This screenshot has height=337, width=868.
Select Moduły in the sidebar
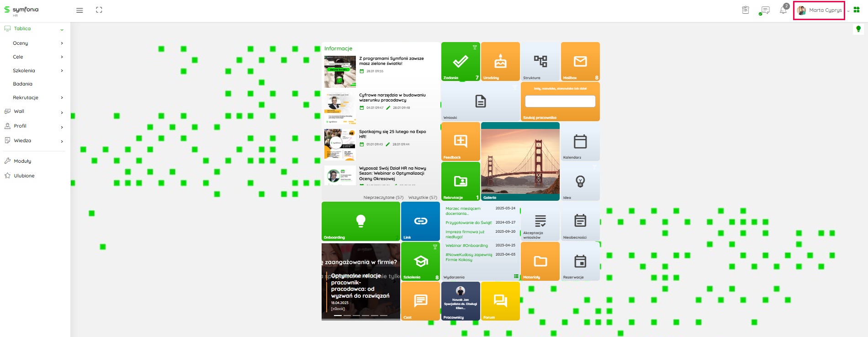[22, 161]
